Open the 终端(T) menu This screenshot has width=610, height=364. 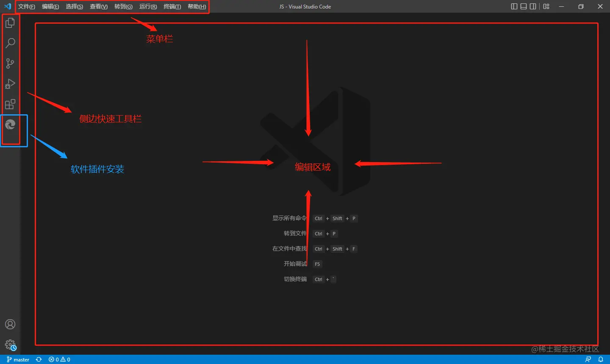[172, 6]
